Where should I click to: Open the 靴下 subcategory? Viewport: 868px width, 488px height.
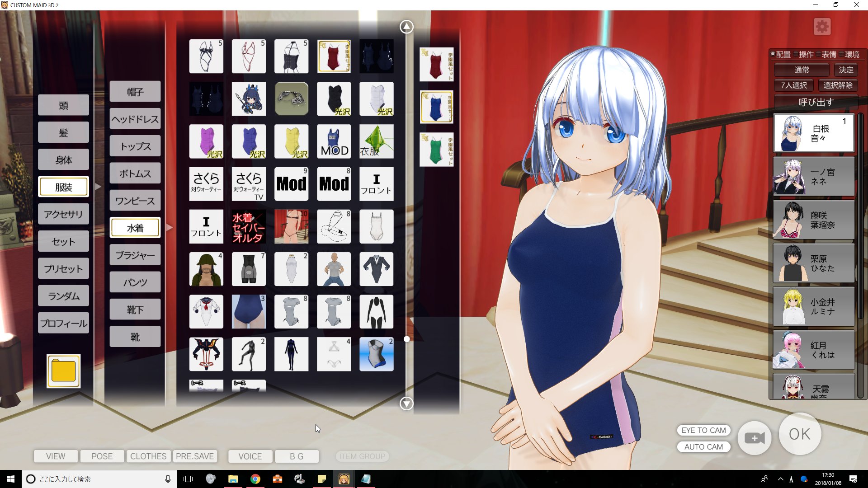[x=135, y=310]
